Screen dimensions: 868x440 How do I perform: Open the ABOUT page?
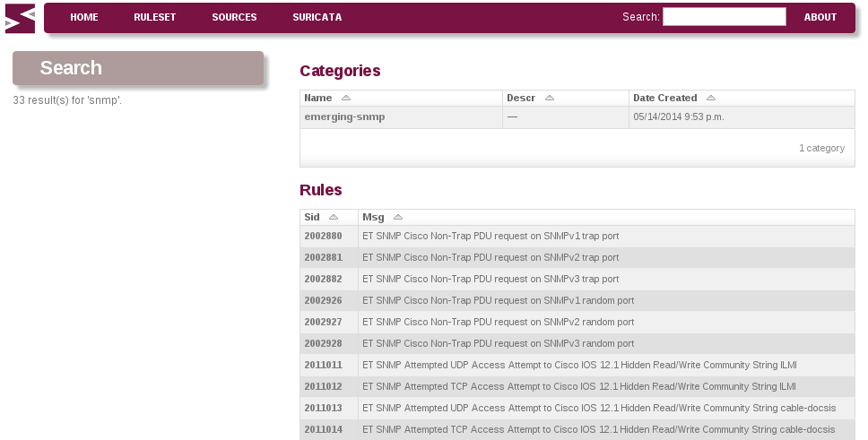coord(820,17)
